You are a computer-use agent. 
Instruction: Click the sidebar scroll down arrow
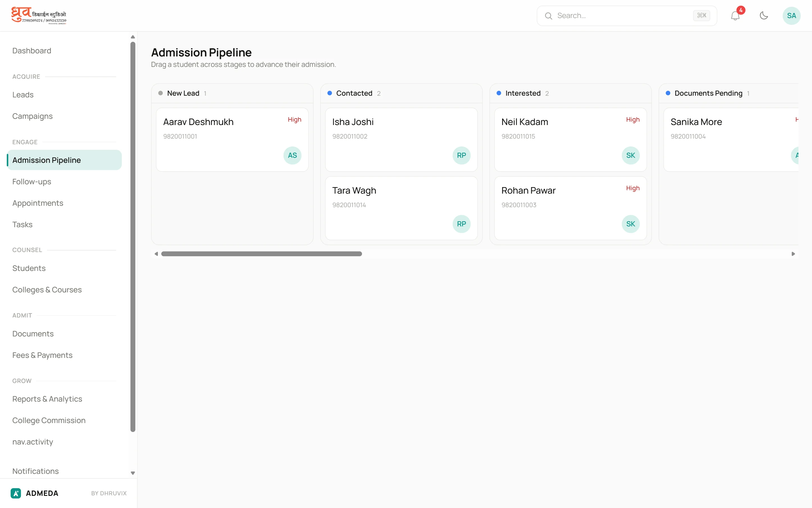coord(133,473)
